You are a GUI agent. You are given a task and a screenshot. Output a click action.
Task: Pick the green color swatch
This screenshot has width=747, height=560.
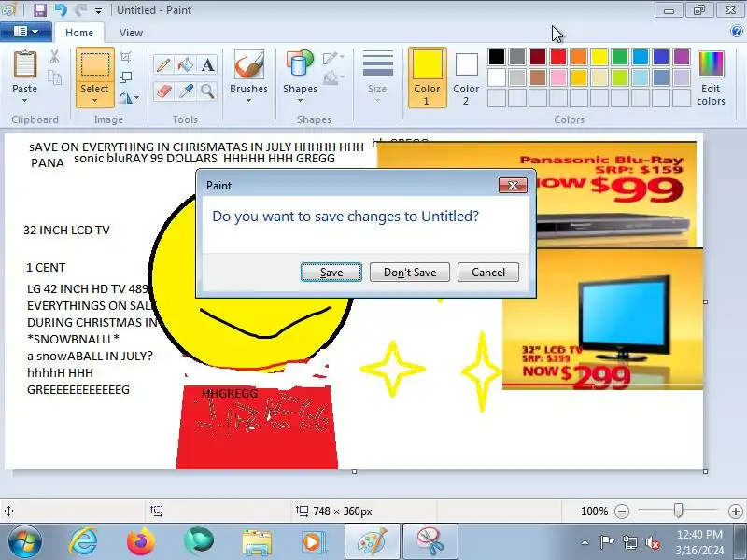click(620, 57)
